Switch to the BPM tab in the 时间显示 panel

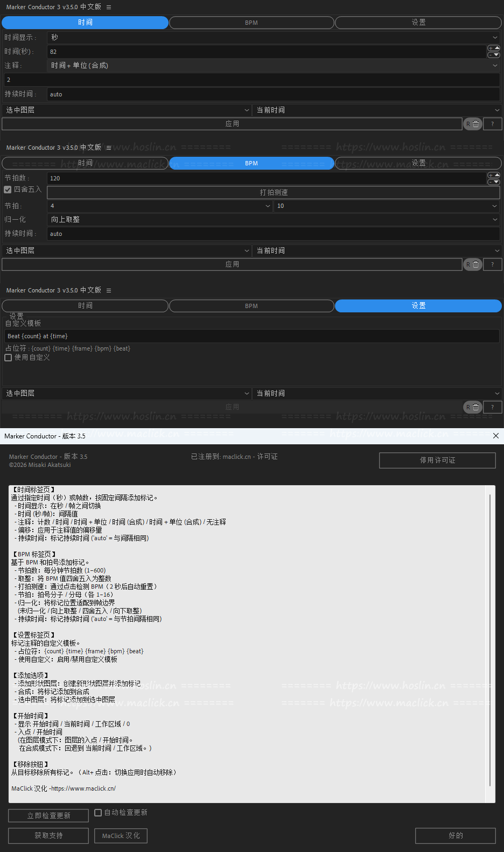[x=251, y=23]
